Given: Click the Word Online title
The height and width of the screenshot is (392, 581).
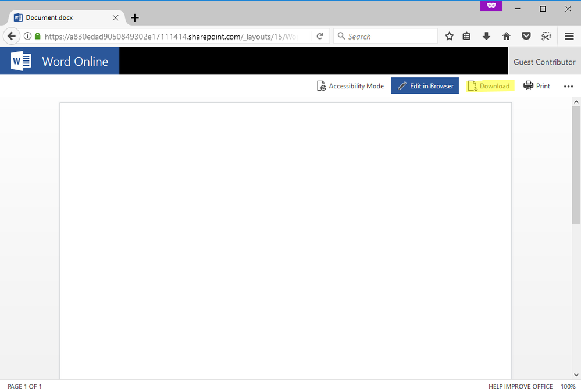Looking at the screenshot, I should (75, 62).
